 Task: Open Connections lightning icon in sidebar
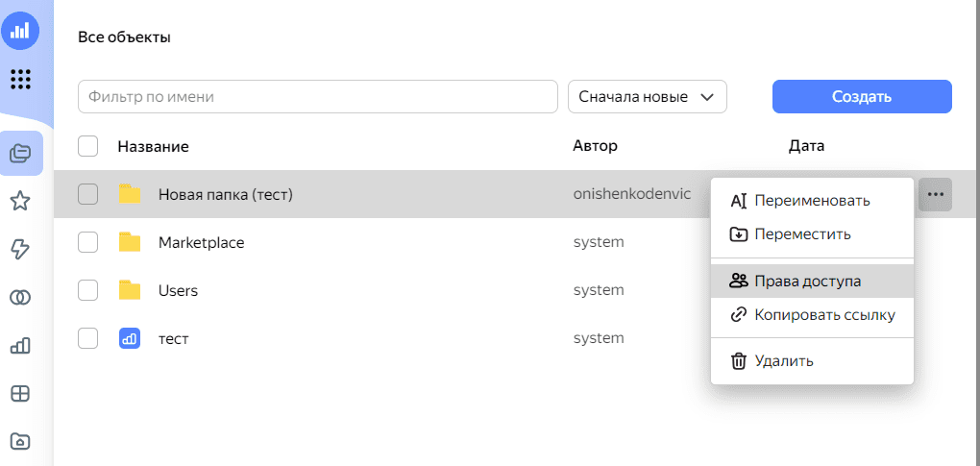[x=20, y=250]
